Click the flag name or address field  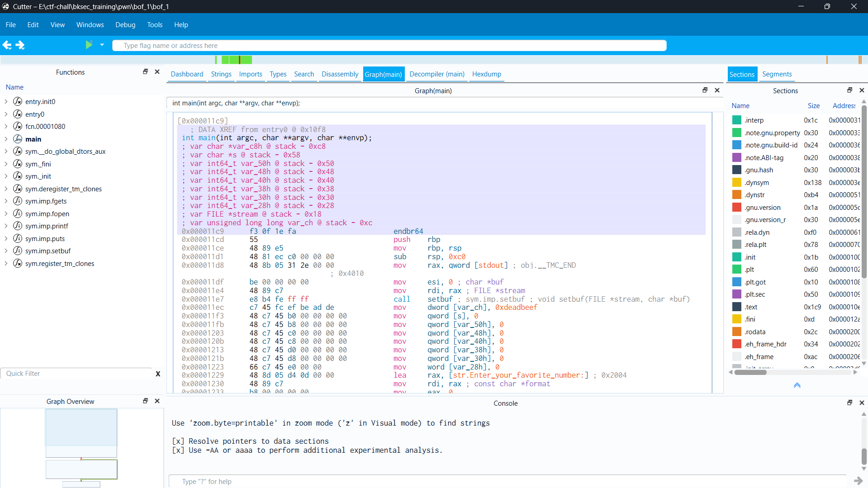tap(389, 46)
